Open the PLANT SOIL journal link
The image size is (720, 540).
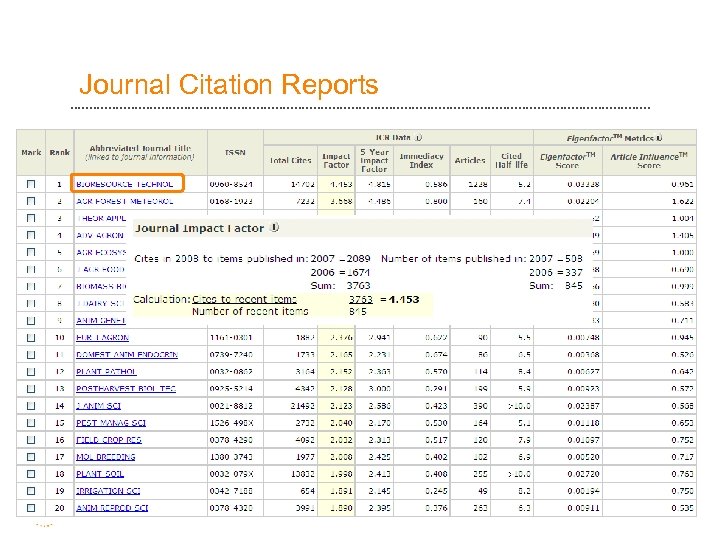(x=100, y=474)
